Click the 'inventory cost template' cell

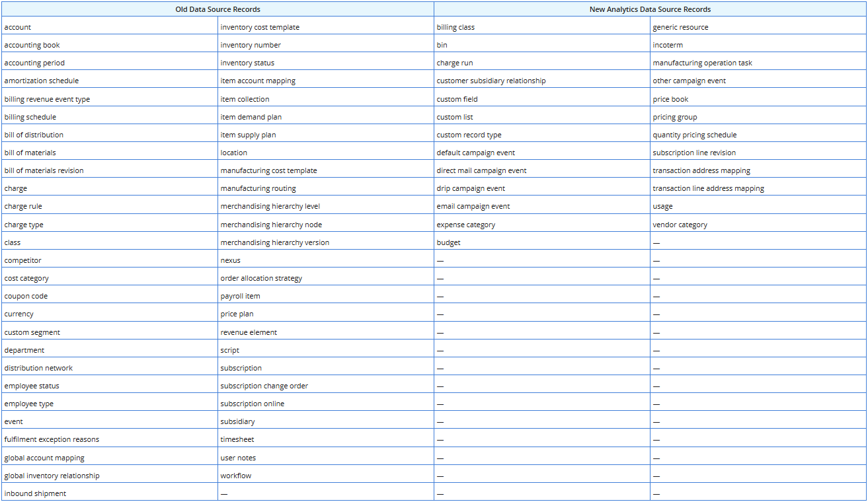[x=260, y=27]
